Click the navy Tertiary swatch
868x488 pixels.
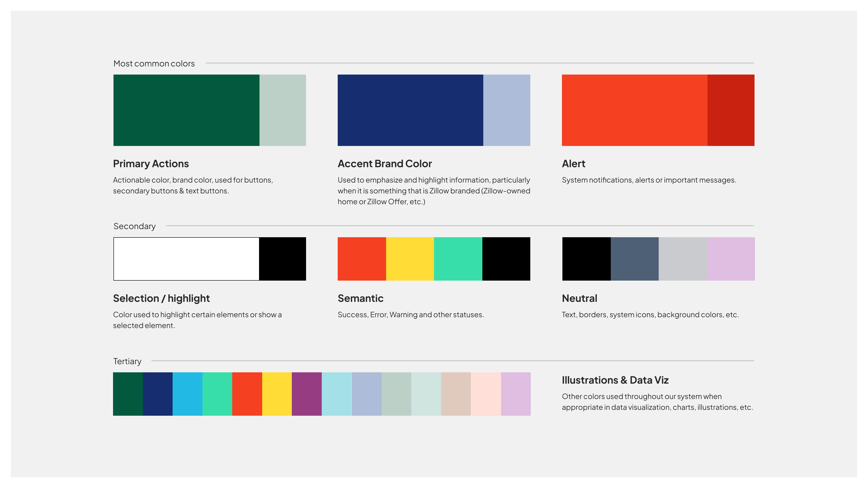158,394
